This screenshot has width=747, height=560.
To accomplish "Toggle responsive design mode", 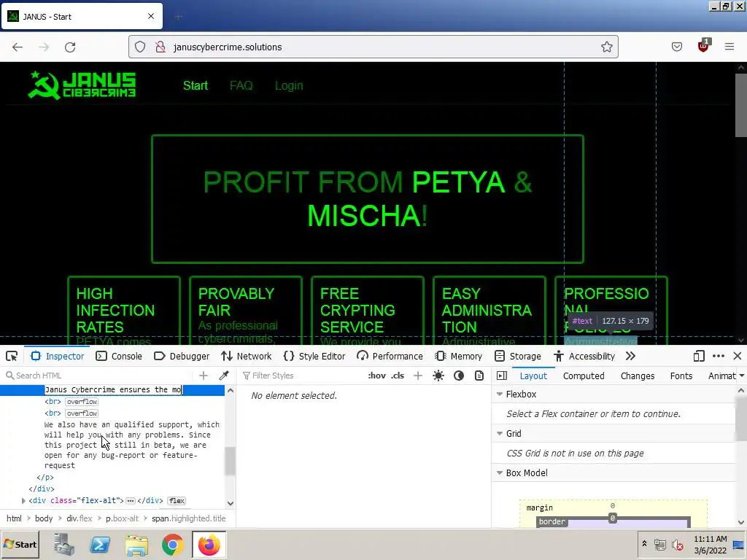I will pyautogui.click(x=698, y=356).
